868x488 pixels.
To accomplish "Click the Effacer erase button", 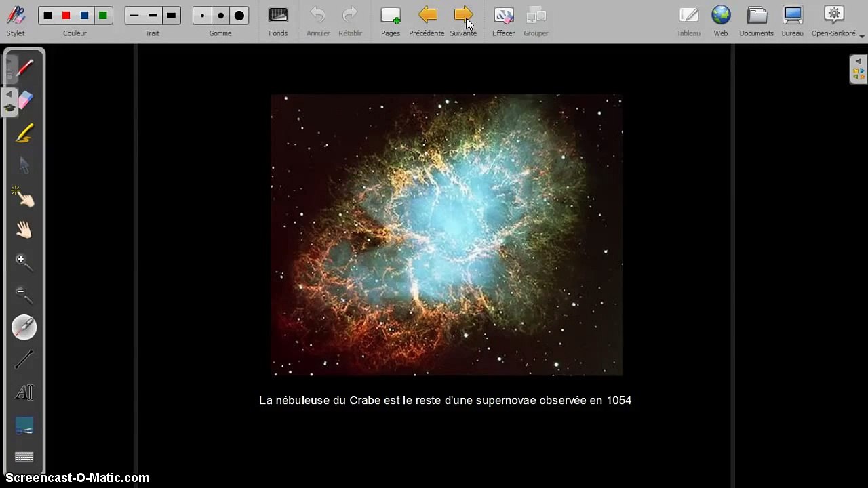I will pos(503,21).
